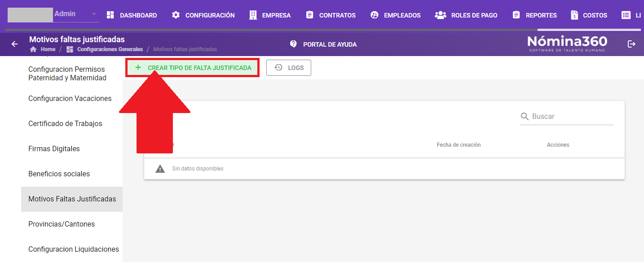Click the Contratos clipboard icon

309,15
